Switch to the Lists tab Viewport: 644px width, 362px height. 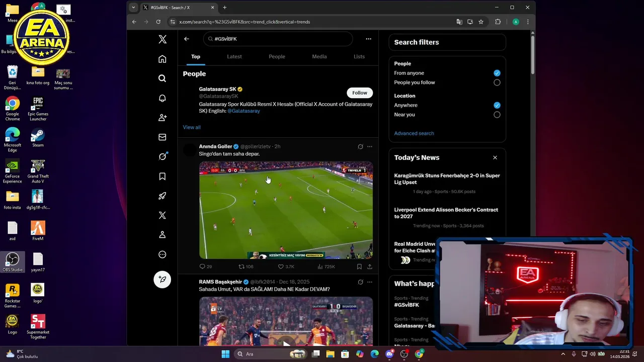(359, 56)
